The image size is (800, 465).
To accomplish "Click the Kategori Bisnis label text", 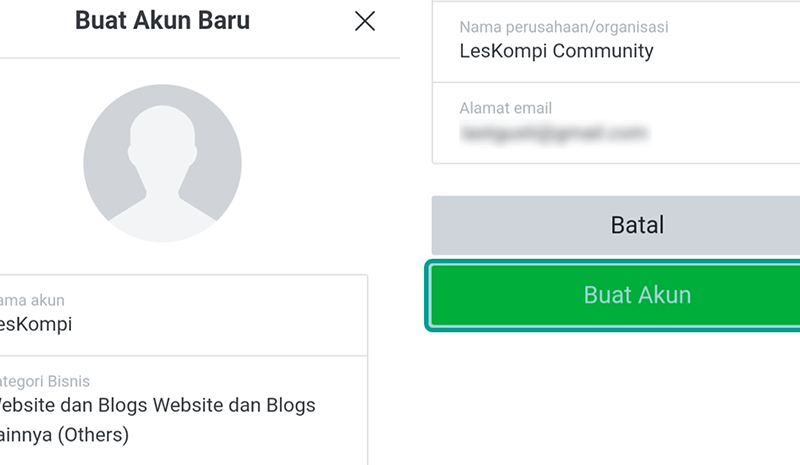I will click(44, 381).
